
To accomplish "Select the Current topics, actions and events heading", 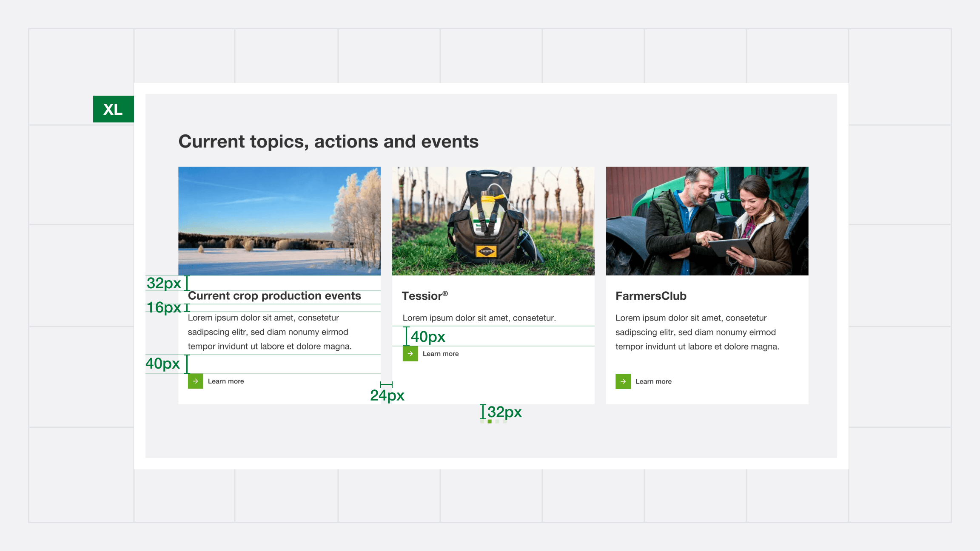I will coord(328,142).
